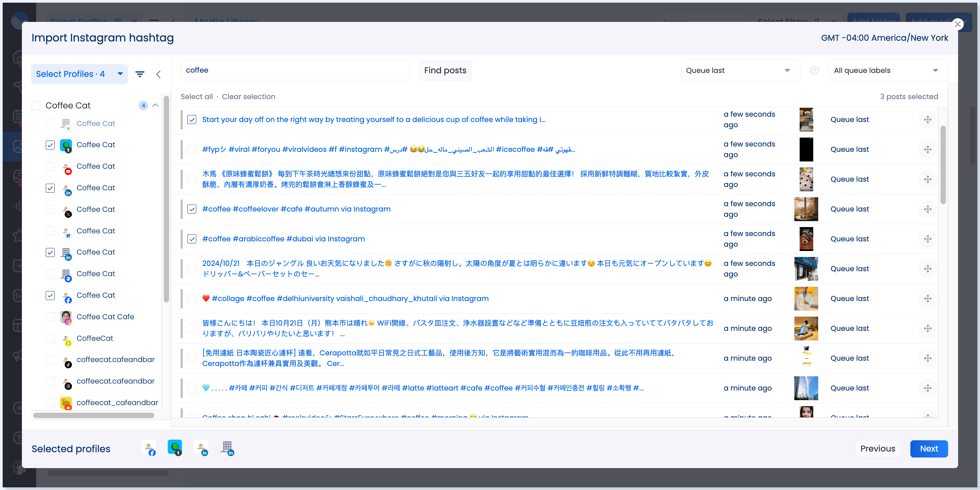
Task: Click the Facebook profile icon in Selected profiles
Action: point(149,448)
